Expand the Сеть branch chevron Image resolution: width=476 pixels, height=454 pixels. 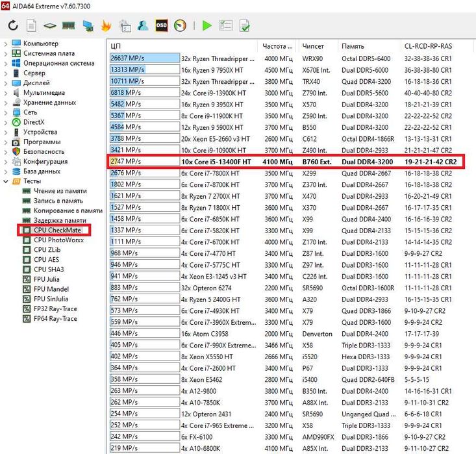tap(5, 112)
